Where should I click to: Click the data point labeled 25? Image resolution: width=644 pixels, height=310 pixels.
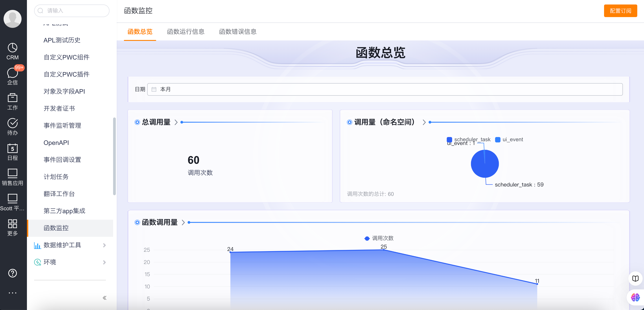coord(384,250)
